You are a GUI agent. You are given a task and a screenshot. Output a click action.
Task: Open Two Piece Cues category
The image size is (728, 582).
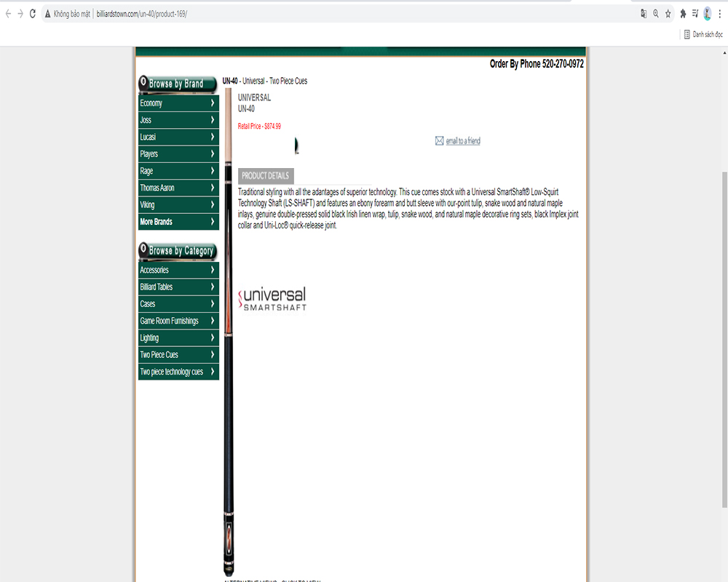pos(178,354)
